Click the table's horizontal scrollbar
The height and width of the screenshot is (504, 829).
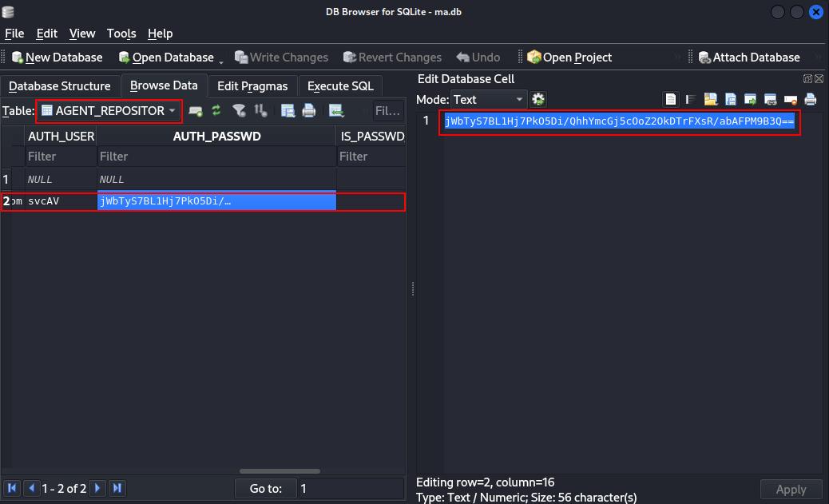280,471
